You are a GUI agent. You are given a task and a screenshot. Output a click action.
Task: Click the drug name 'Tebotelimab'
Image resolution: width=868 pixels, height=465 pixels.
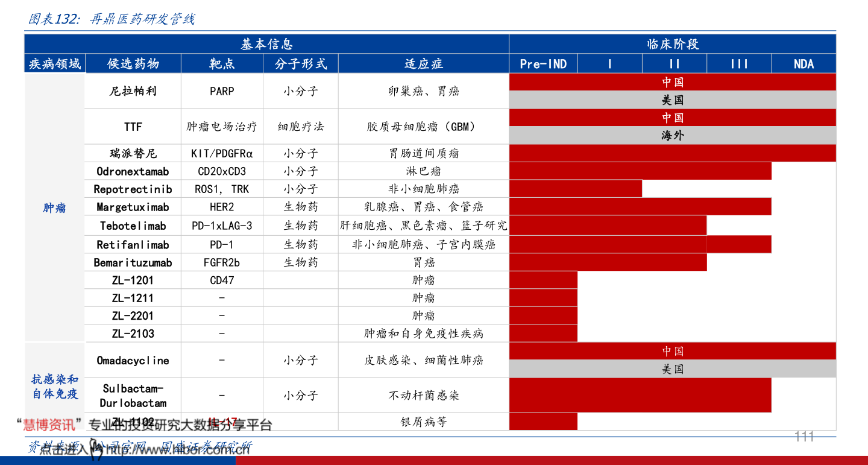click(133, 226)
